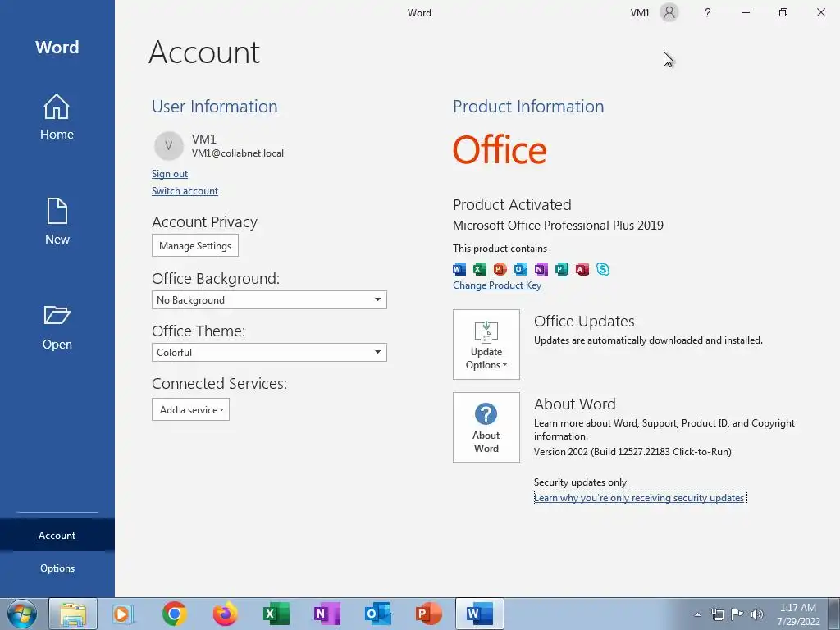Viewport: 840px width, 630px height.
Task: Click the Word product icon under This product contains
Action: point(459,269)
